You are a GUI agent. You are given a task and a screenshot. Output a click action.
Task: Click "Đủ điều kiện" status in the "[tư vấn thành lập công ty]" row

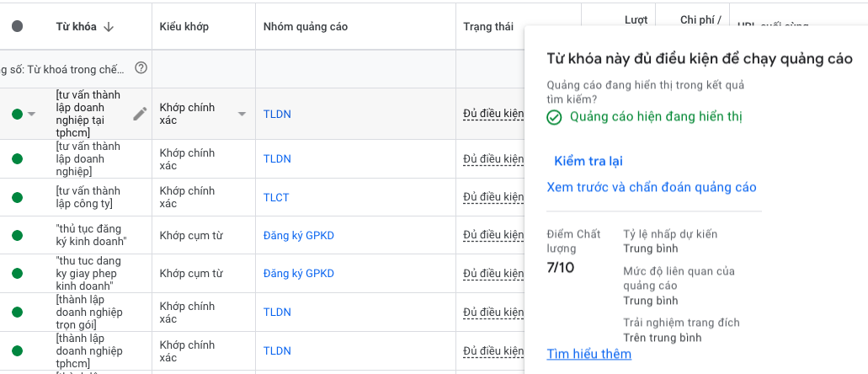click(493, 197)
